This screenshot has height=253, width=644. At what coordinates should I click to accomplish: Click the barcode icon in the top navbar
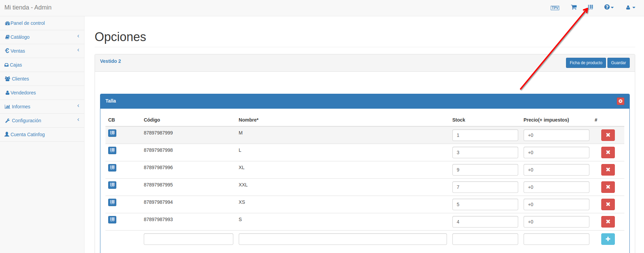[x=590, y=7]
